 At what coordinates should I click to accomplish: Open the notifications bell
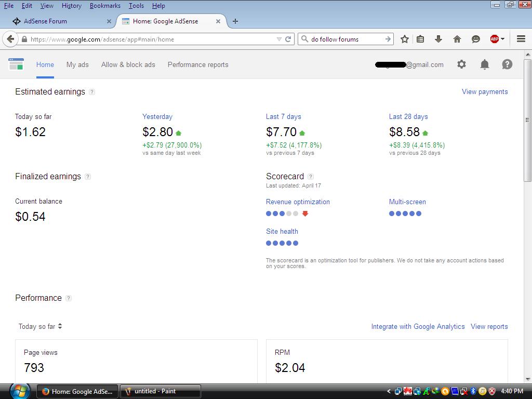484,64
